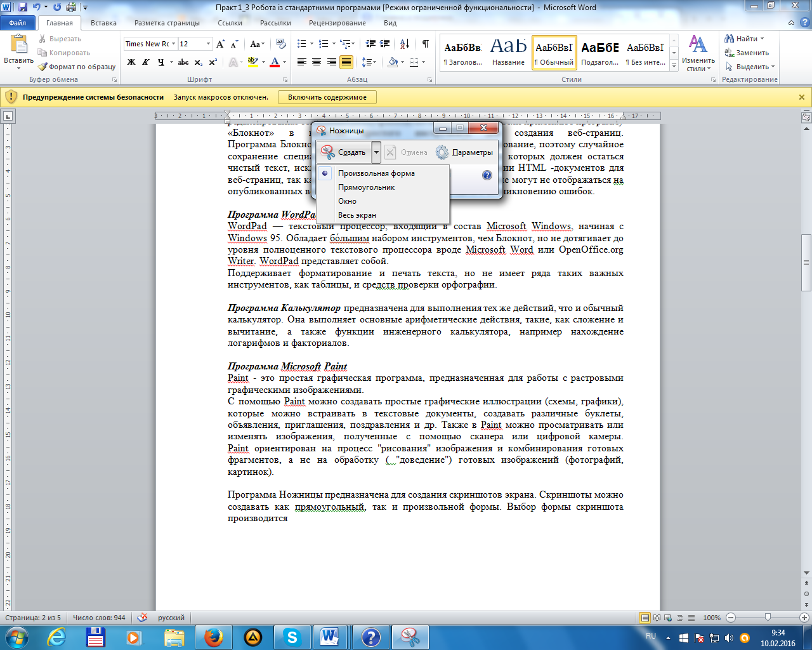Center text in Абзац group
The height and width of the screenshot is (650, 812).
tap(317, 62)
